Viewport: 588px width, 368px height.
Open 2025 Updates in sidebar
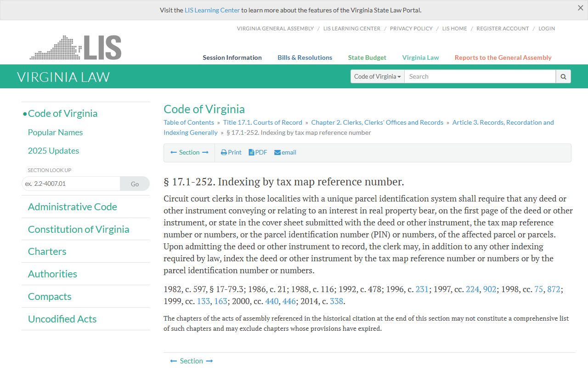click(x=53, y=150)
